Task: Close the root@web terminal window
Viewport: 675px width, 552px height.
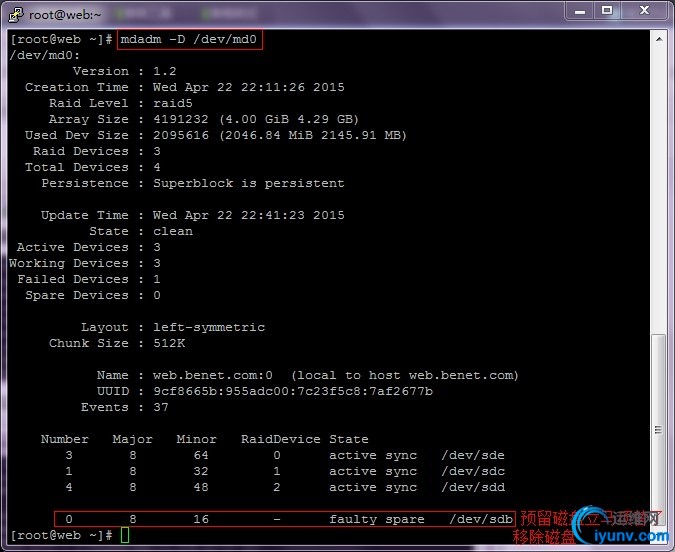Action: click(644, 11)
